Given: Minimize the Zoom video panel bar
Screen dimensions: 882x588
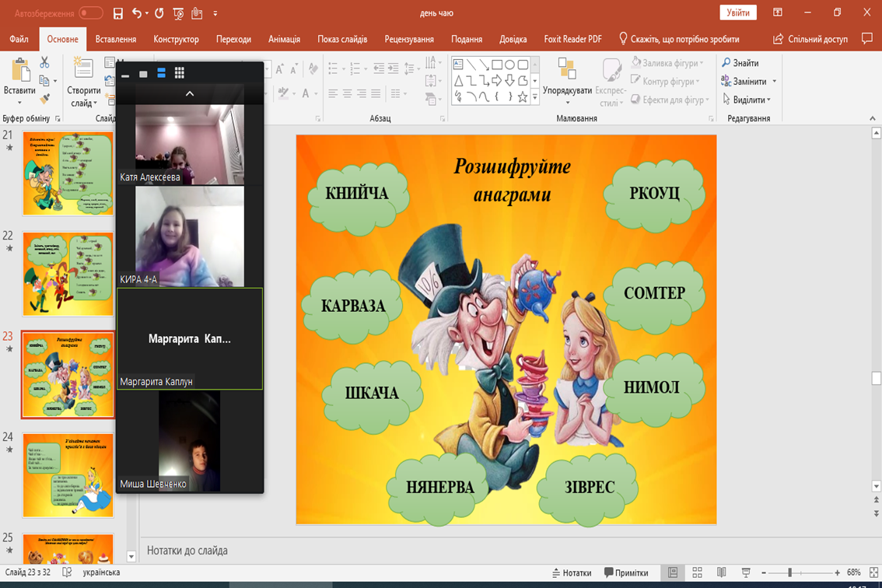Looking at the screenshot, I should tap(125, 75).
